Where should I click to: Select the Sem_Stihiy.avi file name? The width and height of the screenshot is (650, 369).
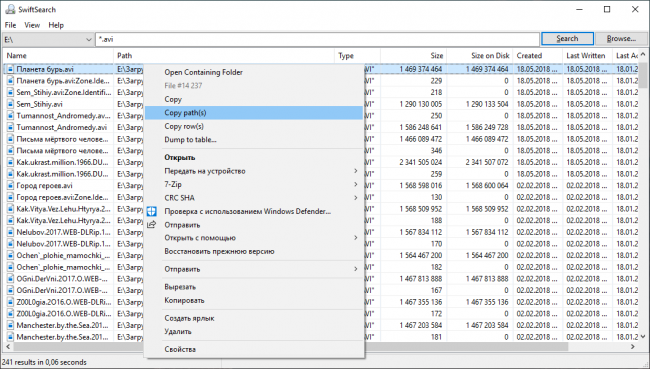pyautogui.click(x=39, y=104)
